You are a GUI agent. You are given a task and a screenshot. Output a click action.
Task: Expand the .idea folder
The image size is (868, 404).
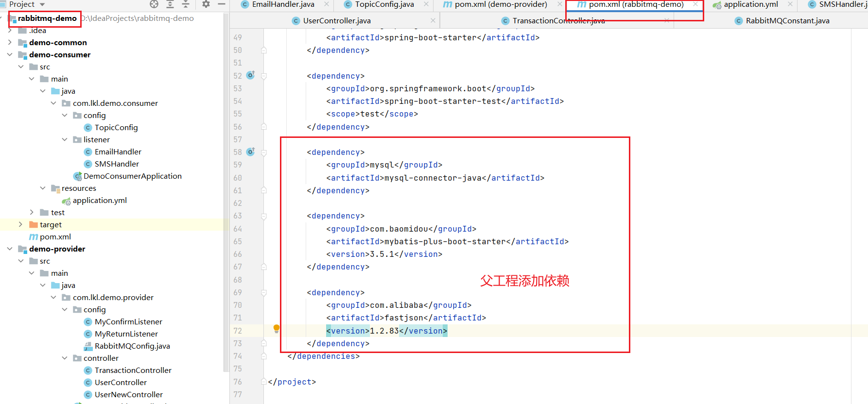[x=10, y=30]
